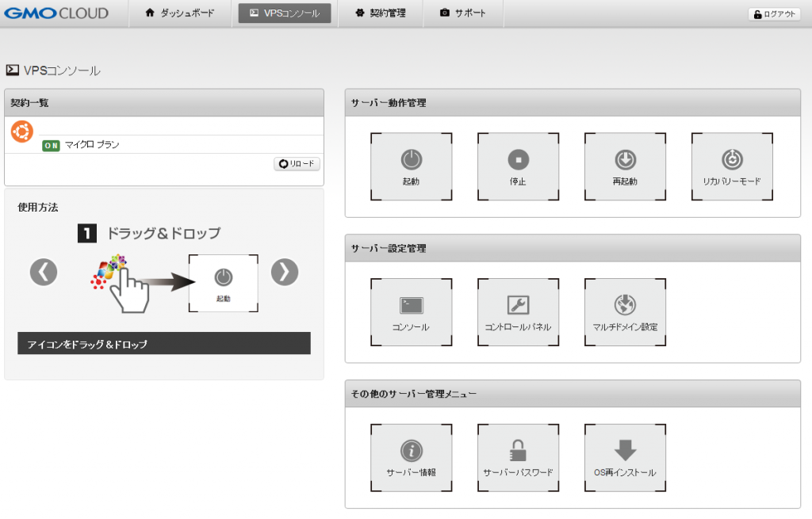This screenshot has height=519, width=812.
Task: Open the サポート tab
Action: click(x=463, y=13)
